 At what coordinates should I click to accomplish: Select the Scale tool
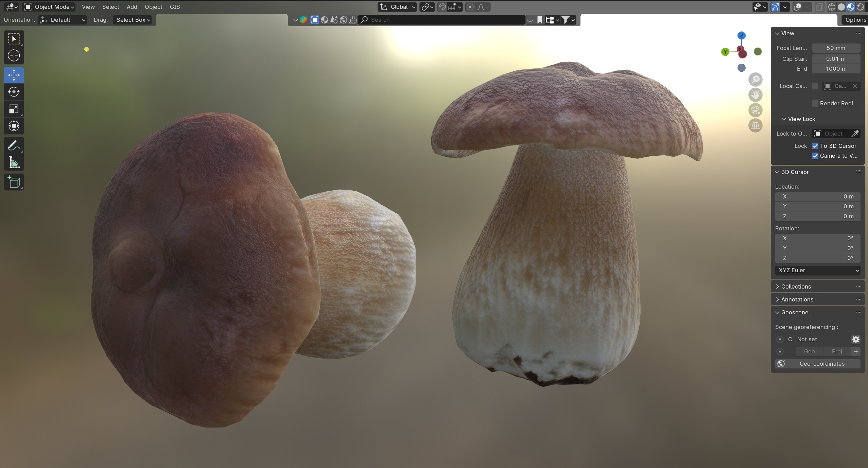coord(14,109)
